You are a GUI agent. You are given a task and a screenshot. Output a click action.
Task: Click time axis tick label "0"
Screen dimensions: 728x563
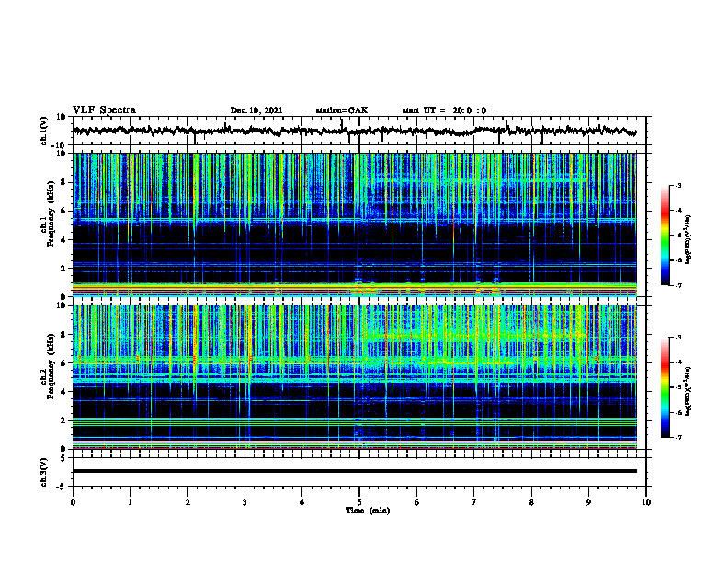tap(73, 502)
